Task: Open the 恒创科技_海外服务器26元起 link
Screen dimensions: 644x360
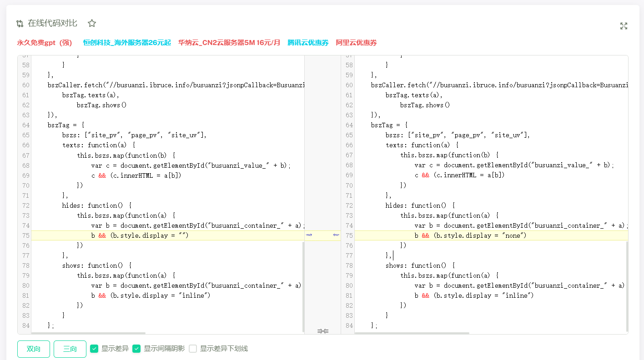Action: pyautogui.click(x=127, y=43)
